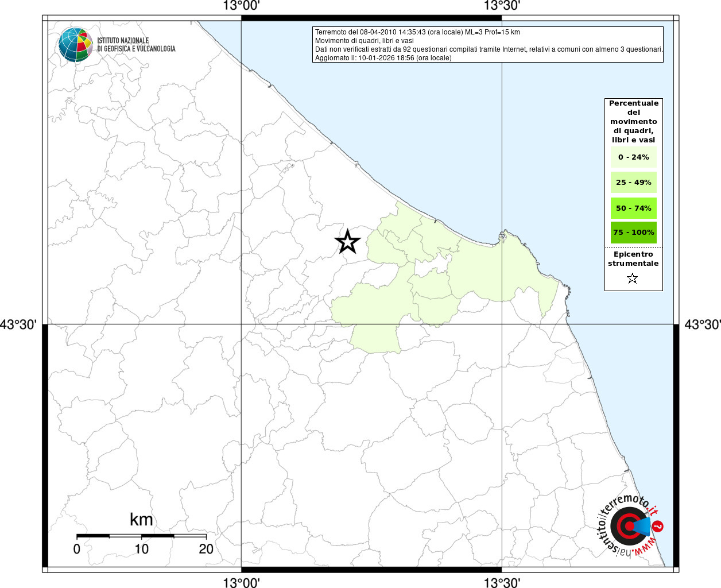Click the Aggiornato il timestamp line
Viewport: 721px width, 588px height.
point(383,58)
